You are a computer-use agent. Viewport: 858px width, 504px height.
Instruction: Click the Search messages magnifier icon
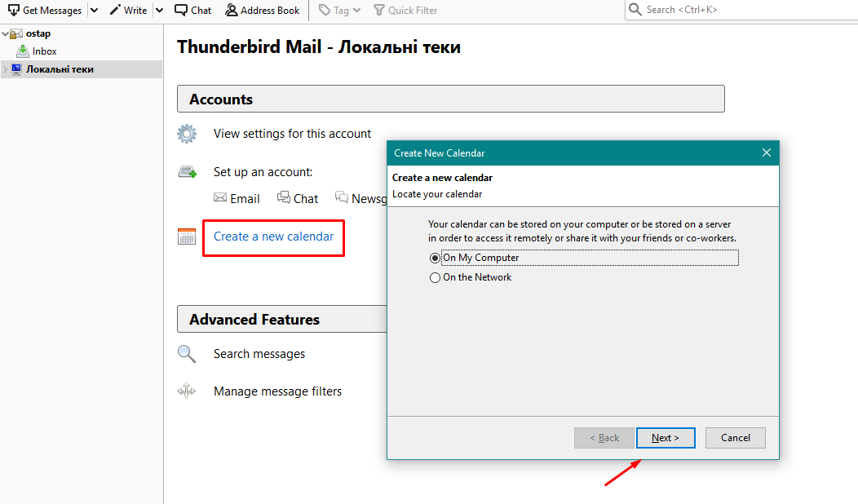pos(187,354)
